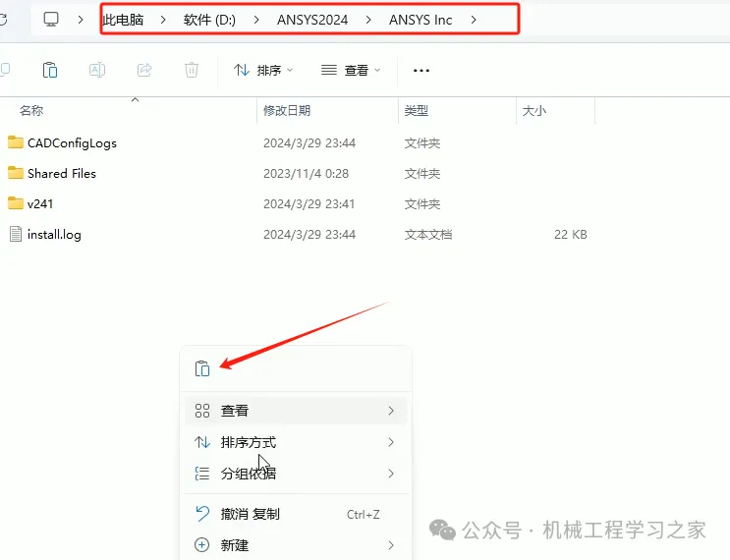Sort by the 大小 column header
Screen dimensions: 730x560
[534, 110]
